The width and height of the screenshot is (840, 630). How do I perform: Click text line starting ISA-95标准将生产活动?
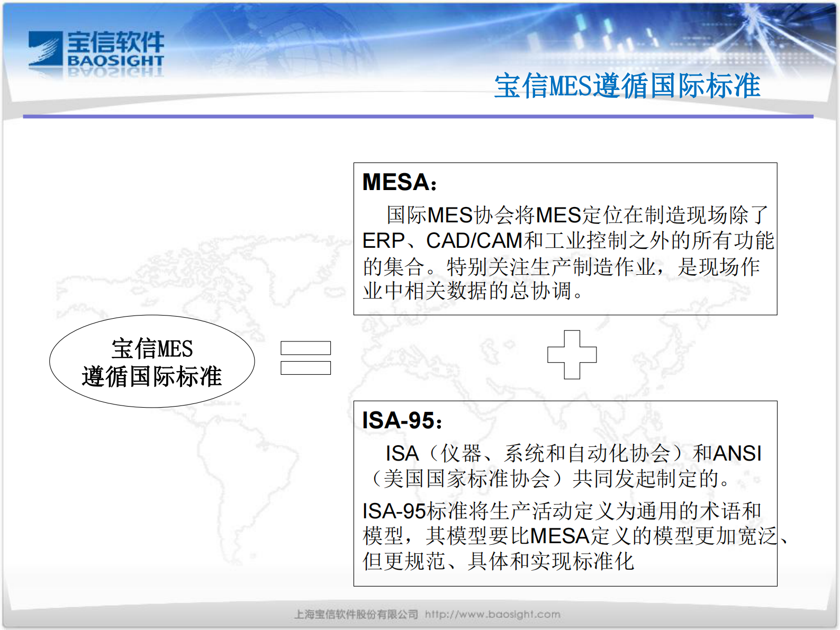562,511
